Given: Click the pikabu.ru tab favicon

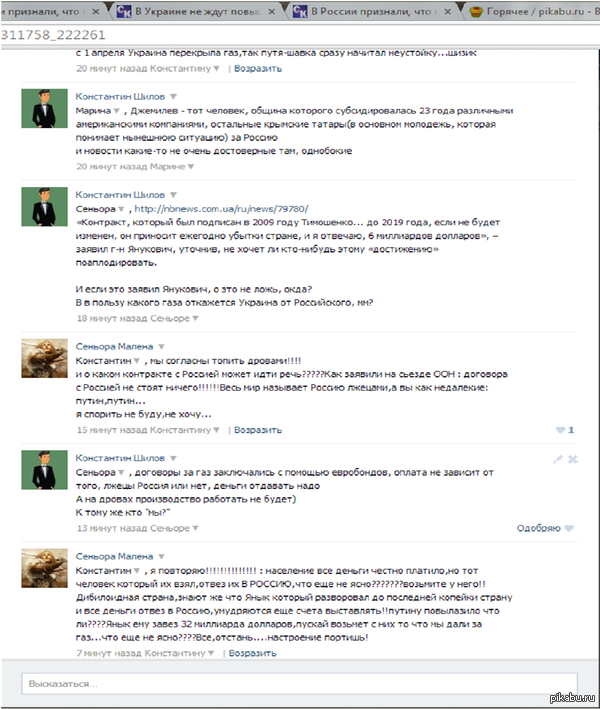Looking at the screenshot, I should pos(476,11).
